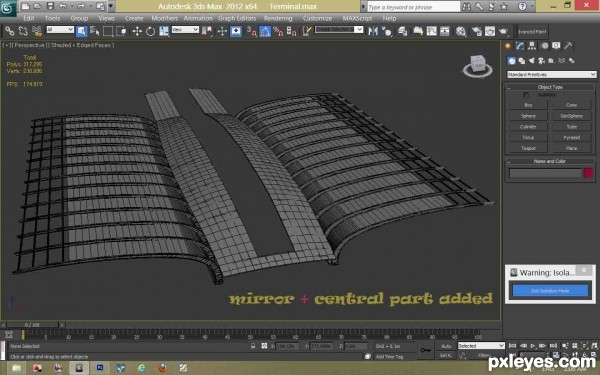The width and height of the screenshot is (600, 375).
Task: Click the New Scene icon in quick access toolbar
Action: click(25, 6)
